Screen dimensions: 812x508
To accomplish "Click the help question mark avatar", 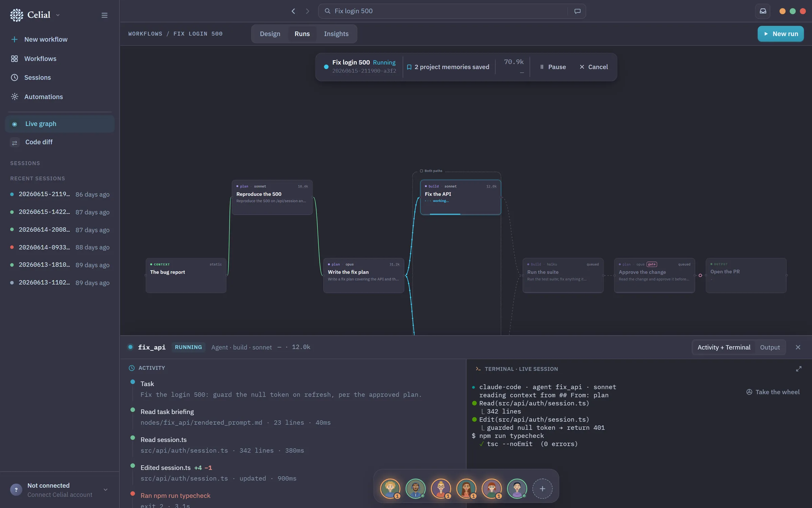I will pyautogui.click(x=16, y=490).
